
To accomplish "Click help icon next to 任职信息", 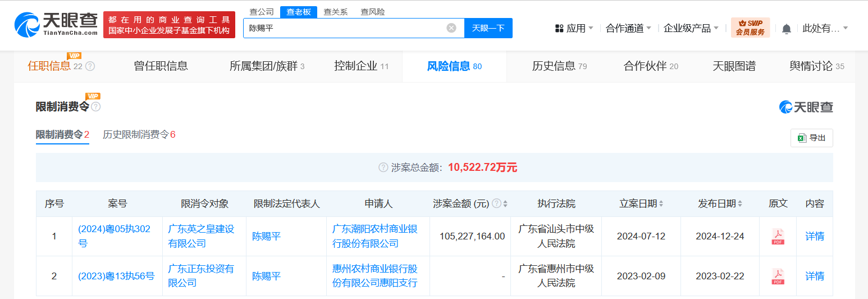I will 90,66.
